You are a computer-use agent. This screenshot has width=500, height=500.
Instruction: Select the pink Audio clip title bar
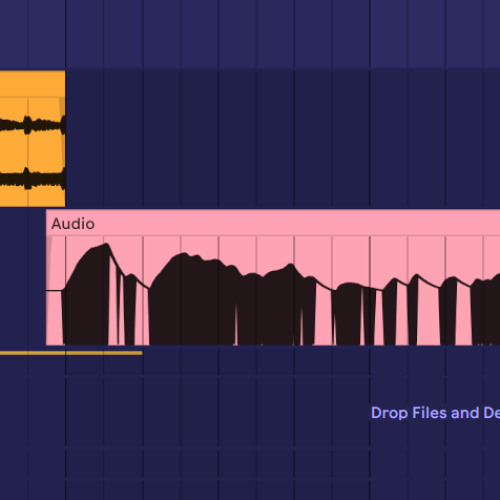coord(273,223)
